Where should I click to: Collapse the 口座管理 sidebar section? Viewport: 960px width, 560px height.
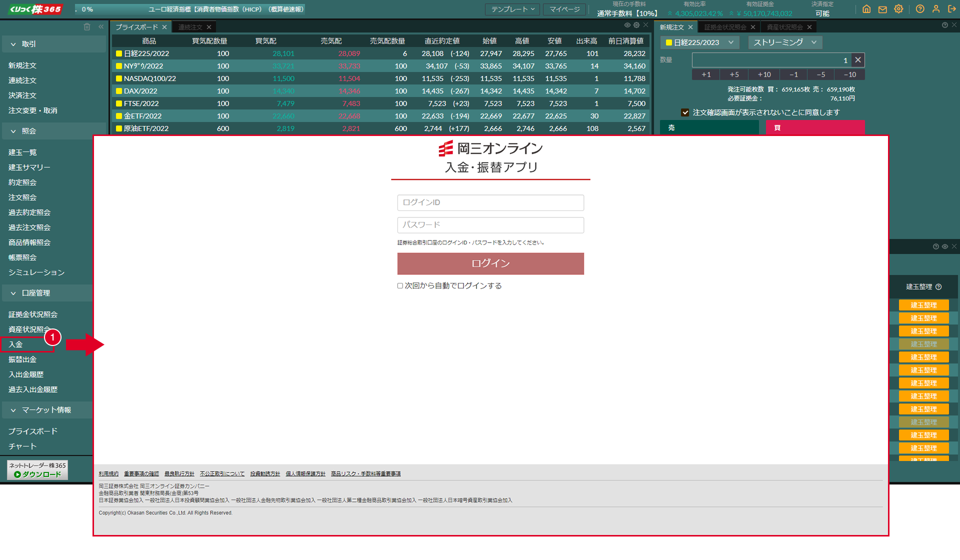pyautogui.click(x=47, y=293)
